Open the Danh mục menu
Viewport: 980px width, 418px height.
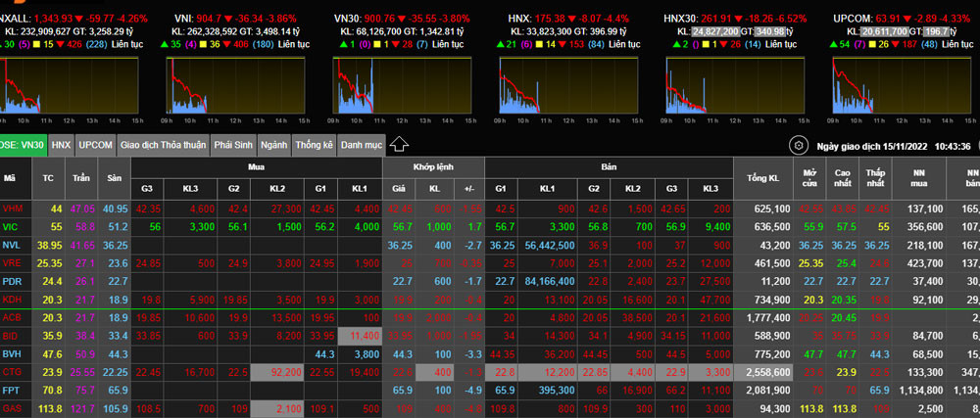[x=361, y=145]
